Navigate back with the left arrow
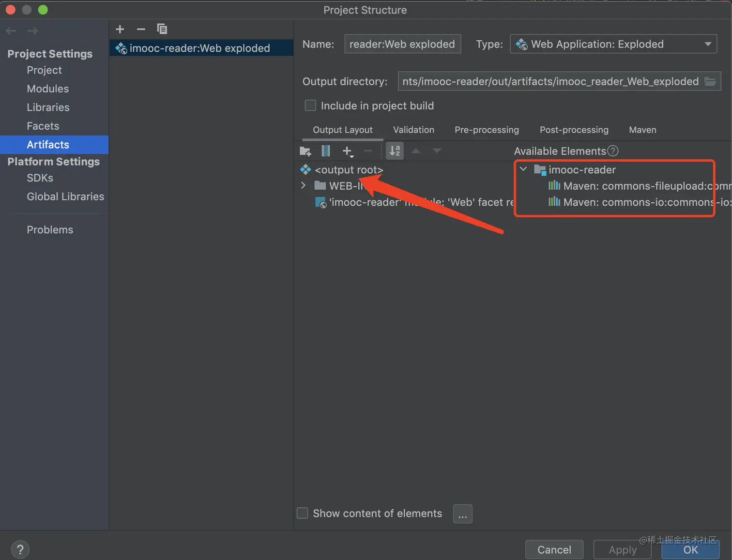This screenshot has height=560, width=732. pyautogui.click(x=11, y=31)
